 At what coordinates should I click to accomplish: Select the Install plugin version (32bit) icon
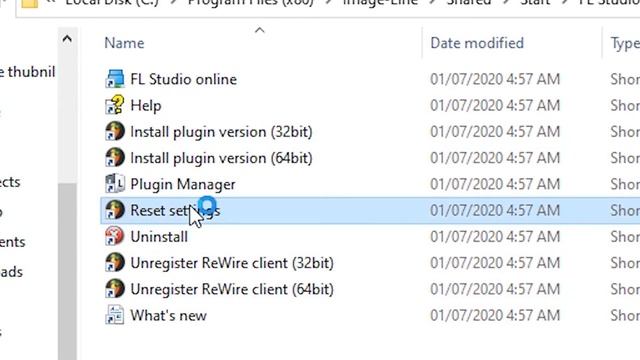pos(115,131)
